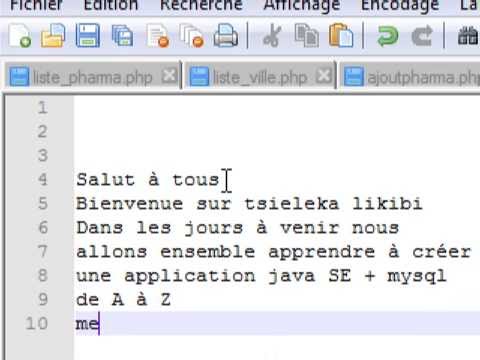
Task: Click the Redo arrow icon
Action: [x=422, y=36]
